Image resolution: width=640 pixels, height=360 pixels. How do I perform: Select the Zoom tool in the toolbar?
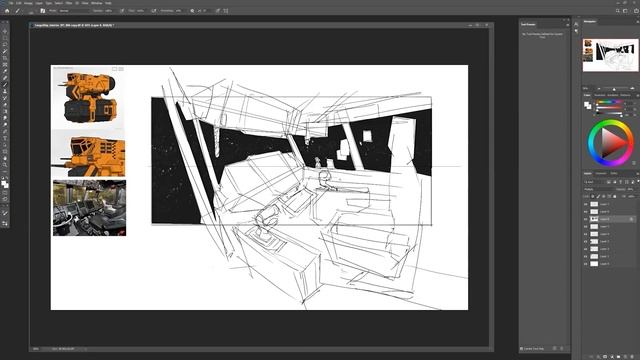[x=5, y=164]
